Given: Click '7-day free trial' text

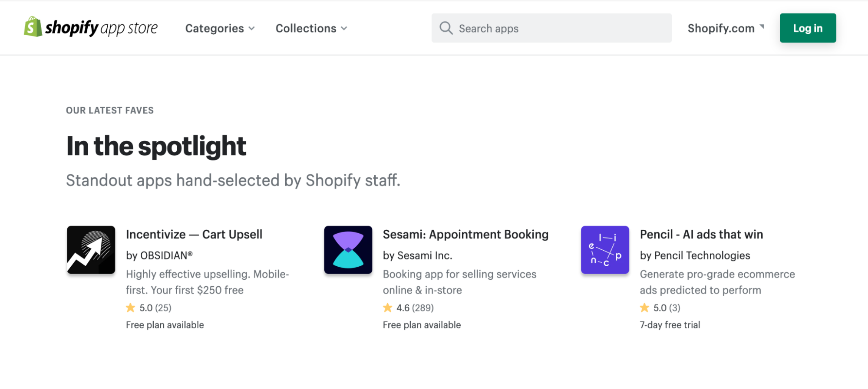Looking at the screenshot, I should 670,325.
